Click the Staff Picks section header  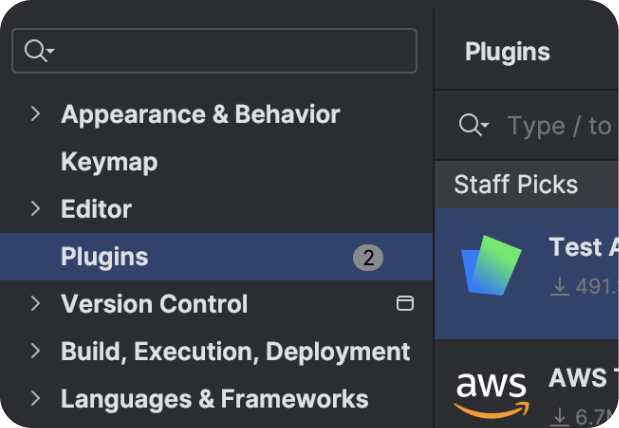pyautogui.click(x=516, y=184)
